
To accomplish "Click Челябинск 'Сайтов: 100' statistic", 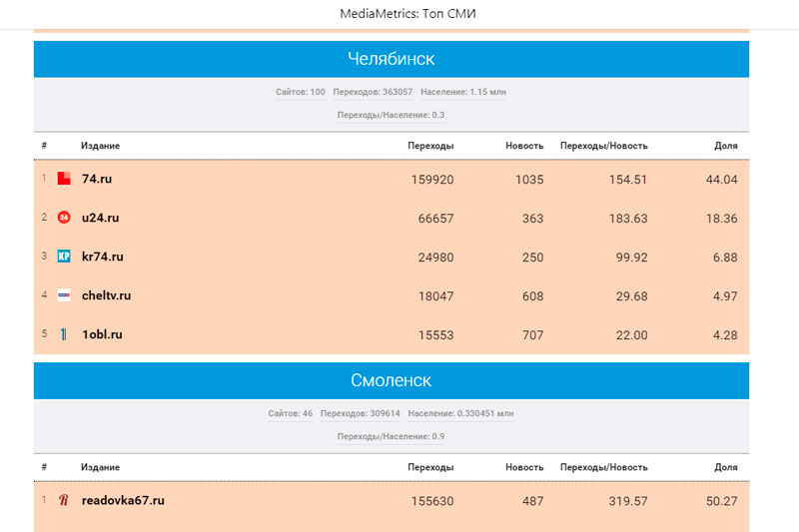I will (x=301, y=92).
